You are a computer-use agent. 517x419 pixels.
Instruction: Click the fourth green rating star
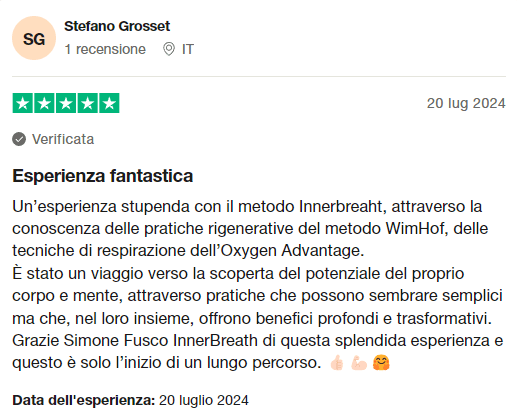point(88,103)
